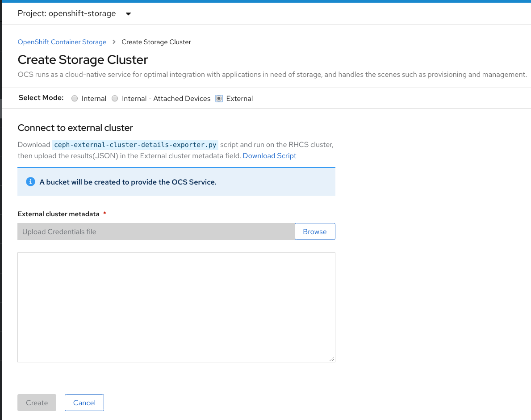
Task: Choose Internal - Attached Devices mode
Action: coord(115,98)
